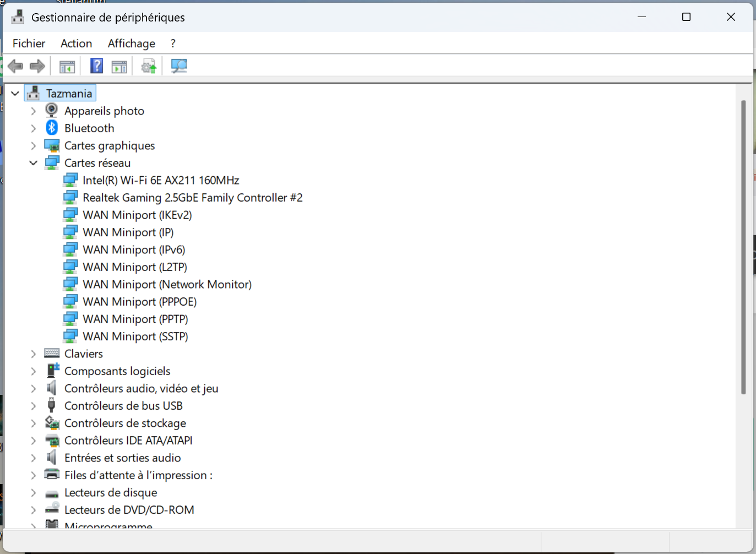This screenshot has height=554, width=756.
Task: Click the Bluetooth logo icon
Action: (x=52, y=128)
